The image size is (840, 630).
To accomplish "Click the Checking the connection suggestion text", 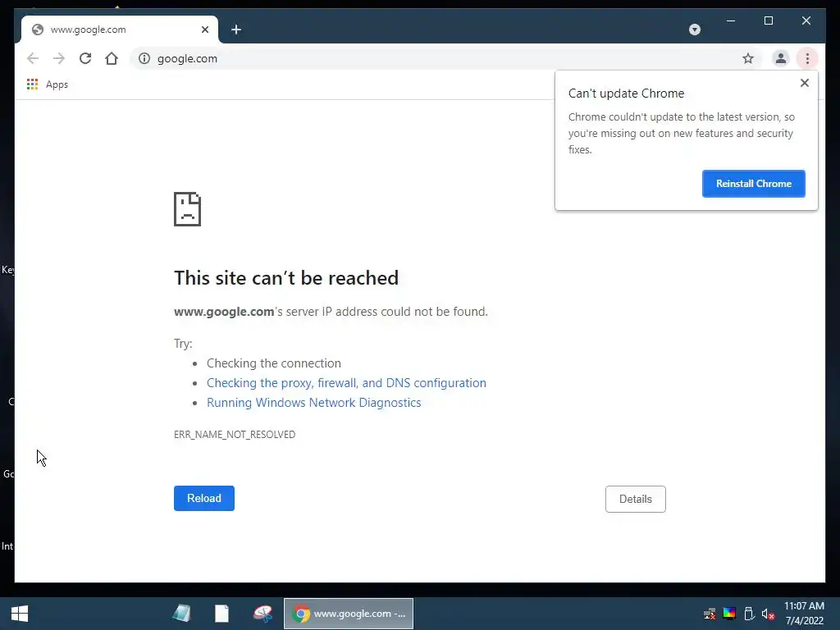I will (274, 363).
